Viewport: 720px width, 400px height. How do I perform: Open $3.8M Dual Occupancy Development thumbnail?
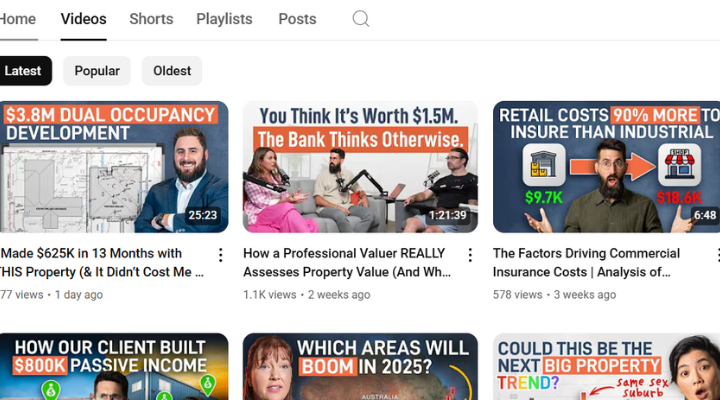[114, 167]
